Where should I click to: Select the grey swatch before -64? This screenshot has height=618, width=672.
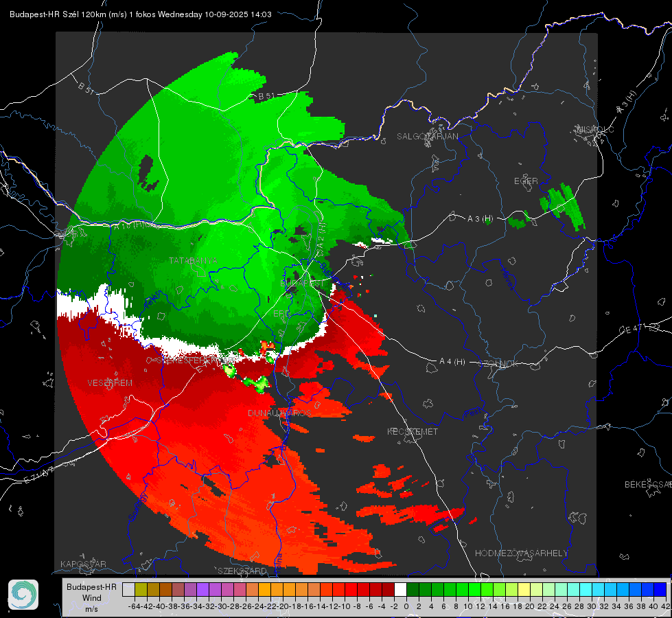click(128, 590)
